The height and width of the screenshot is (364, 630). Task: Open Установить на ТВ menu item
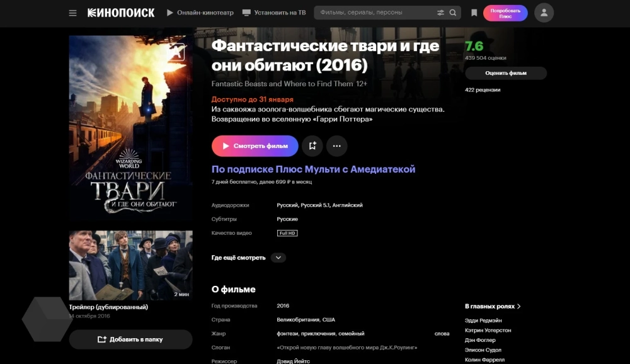coord(274,13)
